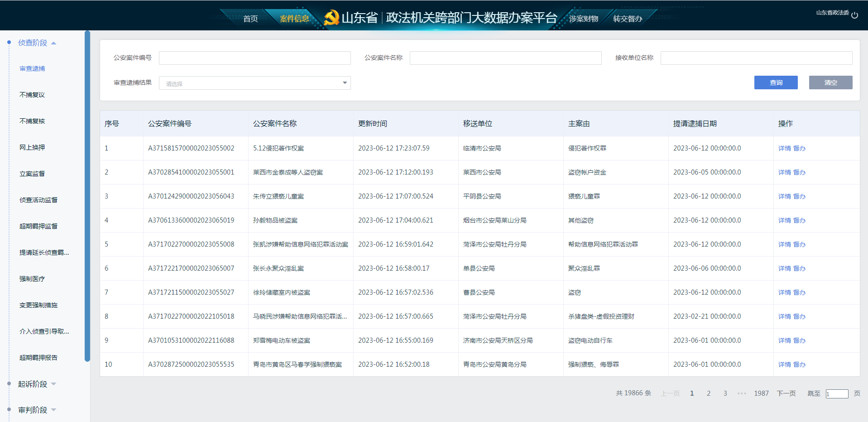Click the 查询 button

coord(776,82)
